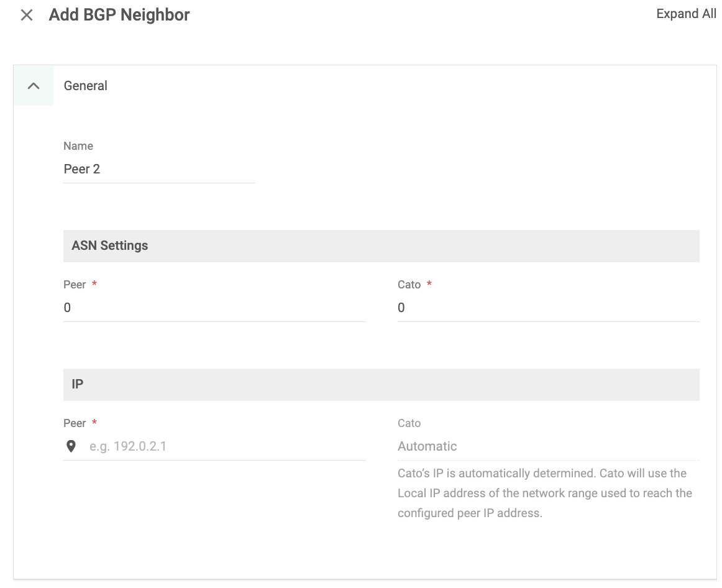The width and height of the screenshot is (722, 588).
Task: Collapse the General section chevron
Action: pos(34,86)
